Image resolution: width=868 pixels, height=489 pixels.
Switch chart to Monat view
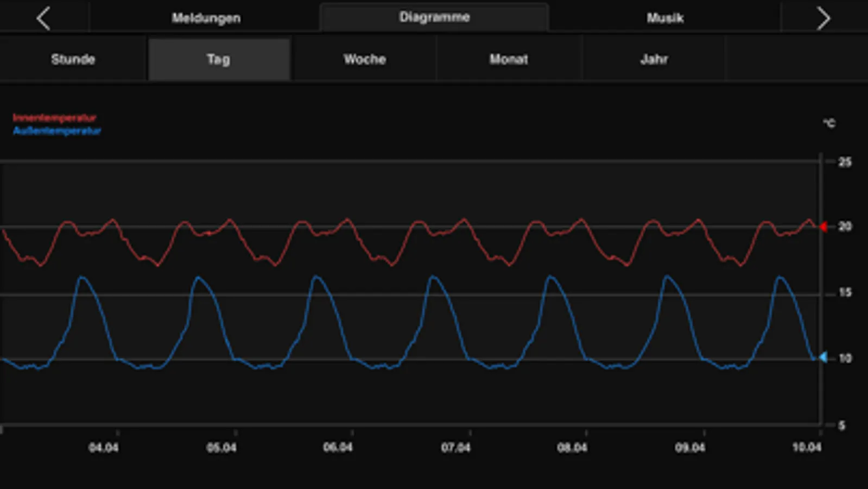[509, 59]
